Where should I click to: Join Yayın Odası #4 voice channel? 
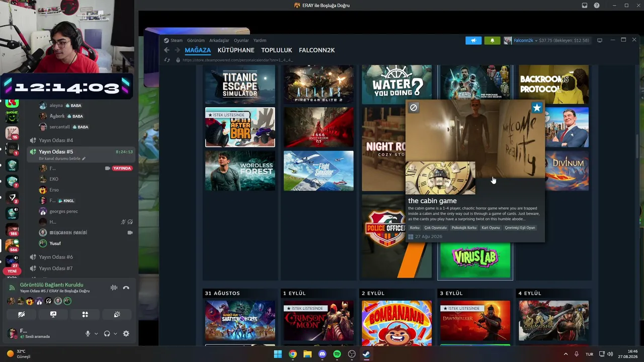tap(56, 140)
